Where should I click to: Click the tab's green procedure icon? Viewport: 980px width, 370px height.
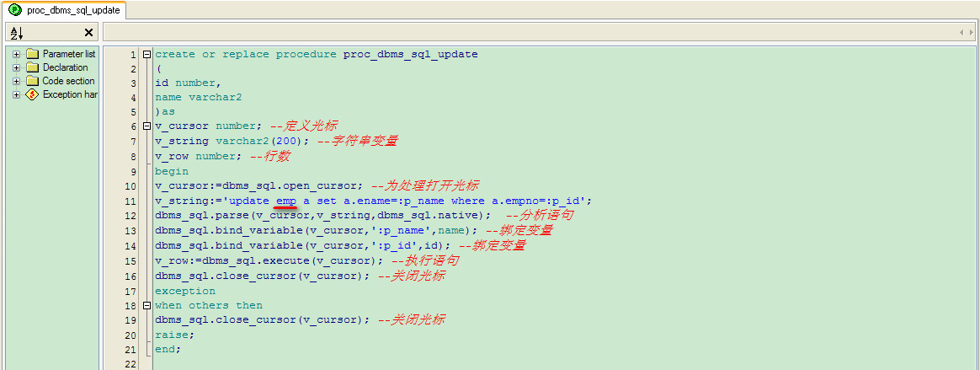point(13,10)
